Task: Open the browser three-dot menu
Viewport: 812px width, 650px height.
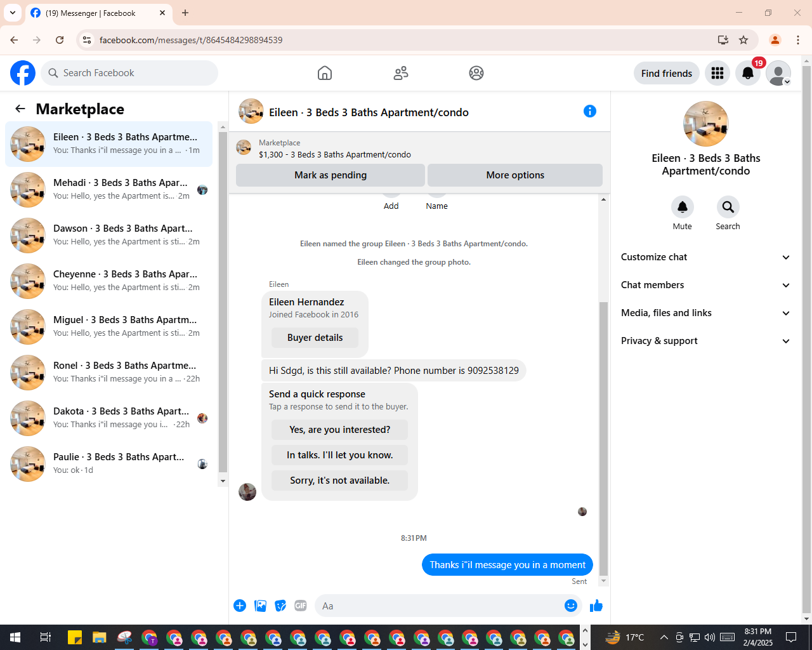Action: pos(798,40)
